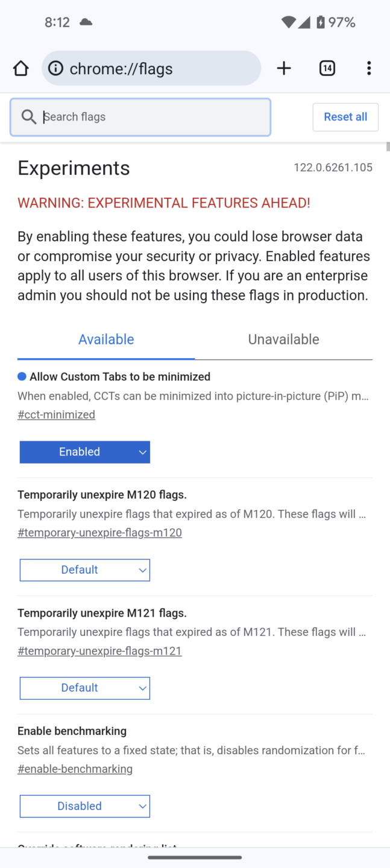Tap the chrome://flags address bar
The height and width of the screenshot is (868, 390).
click(x=157, y=69)
